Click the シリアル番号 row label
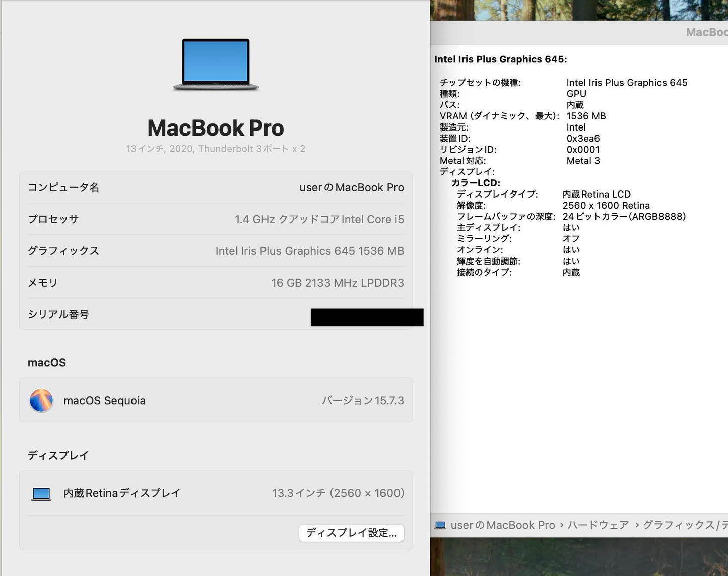Viewport: 728px width, 576px height. tap(58, 314)
